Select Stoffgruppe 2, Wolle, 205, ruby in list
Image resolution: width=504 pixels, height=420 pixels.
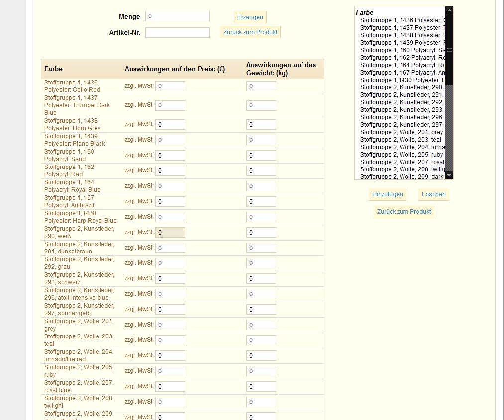pos(402,155)
